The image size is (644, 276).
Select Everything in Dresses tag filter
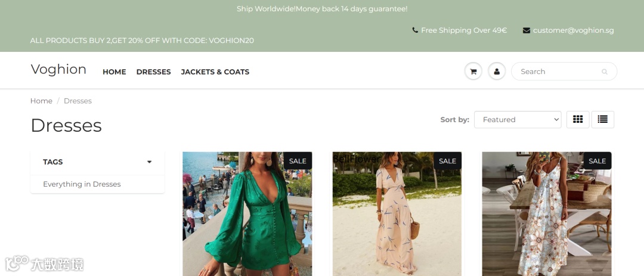pos(82,184)
